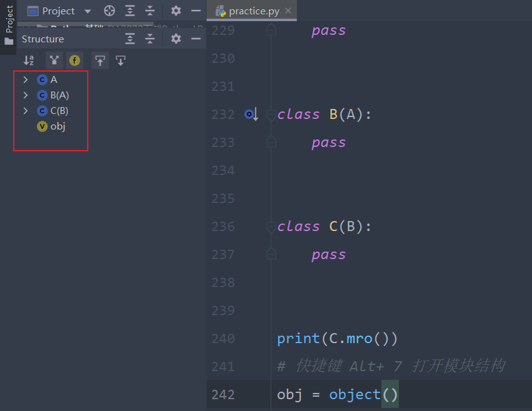The height and width of the screenshot is (411, 532).
Task: Hide the Structure panel with minus icon
Action: pyautogui.click(x=196, y=39)
